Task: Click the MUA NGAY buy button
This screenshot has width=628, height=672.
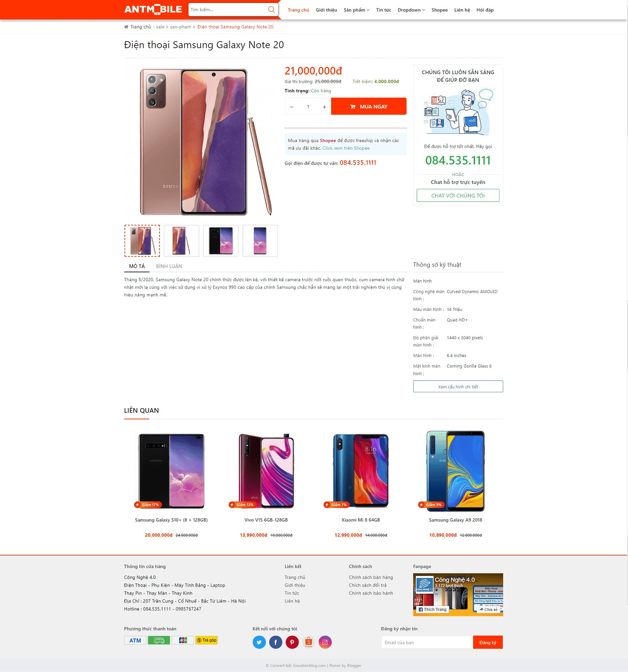Action: click(x=369, y=106)
